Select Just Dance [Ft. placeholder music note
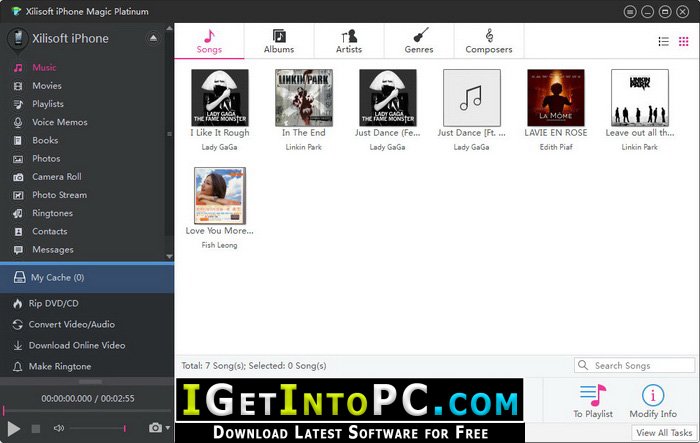 [x=471, y=98]
